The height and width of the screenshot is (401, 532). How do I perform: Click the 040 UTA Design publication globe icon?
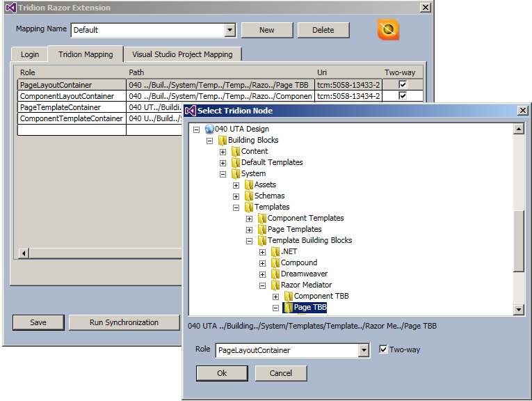[210, 129]
